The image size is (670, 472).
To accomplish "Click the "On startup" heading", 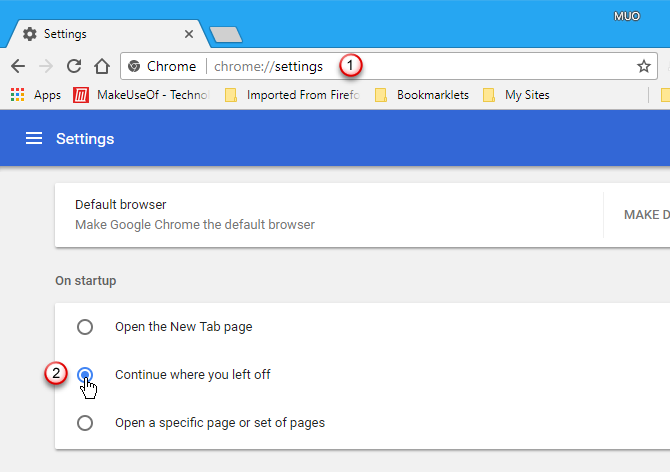I will coord(85,281).
